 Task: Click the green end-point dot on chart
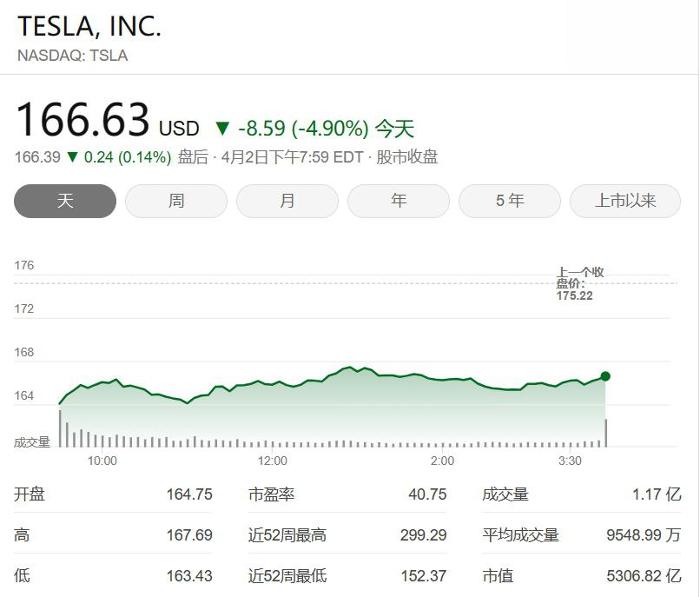605,376
